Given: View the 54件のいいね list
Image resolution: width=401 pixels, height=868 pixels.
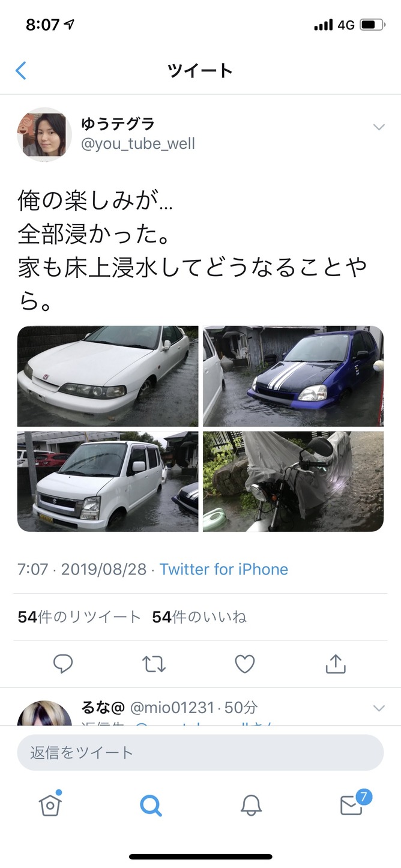Looking at the screenshot, I should [x=199, y=617].
